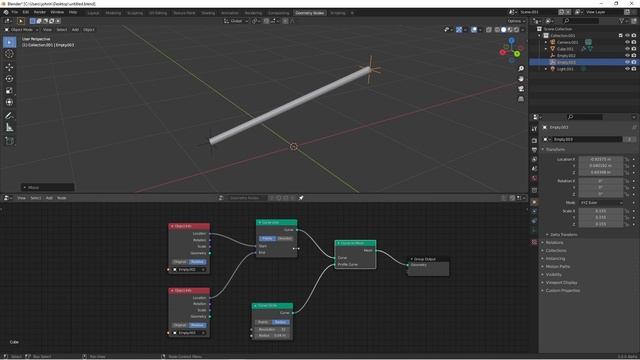
Task: Expand the Delta Transform panel
Action: [563, 235]
